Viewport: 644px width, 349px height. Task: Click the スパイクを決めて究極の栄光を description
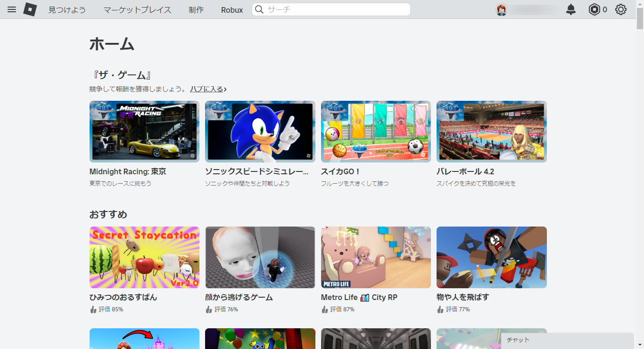pos(476,183)
